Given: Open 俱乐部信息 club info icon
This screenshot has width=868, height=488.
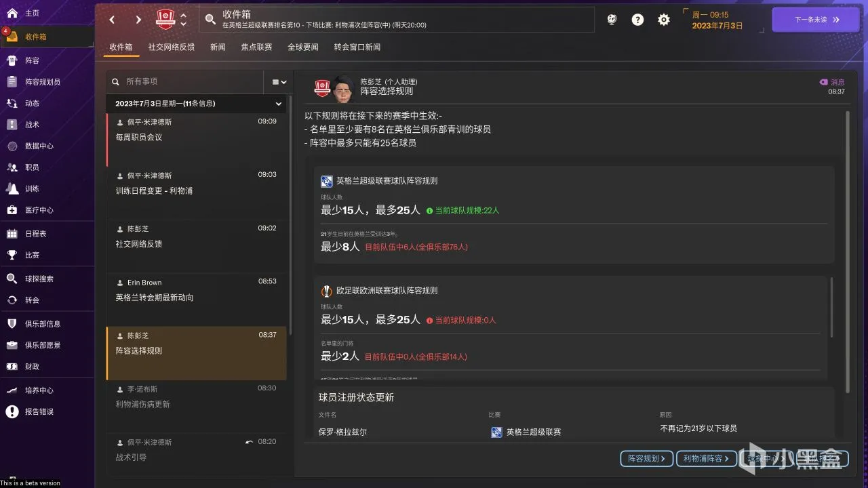Looking at the screenshot, I should [x=12, y=323].
